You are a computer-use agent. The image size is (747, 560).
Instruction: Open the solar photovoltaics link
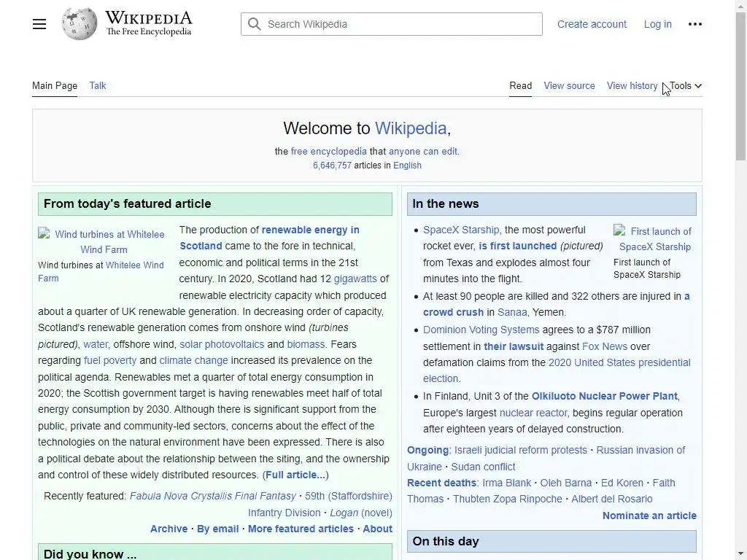222,344
